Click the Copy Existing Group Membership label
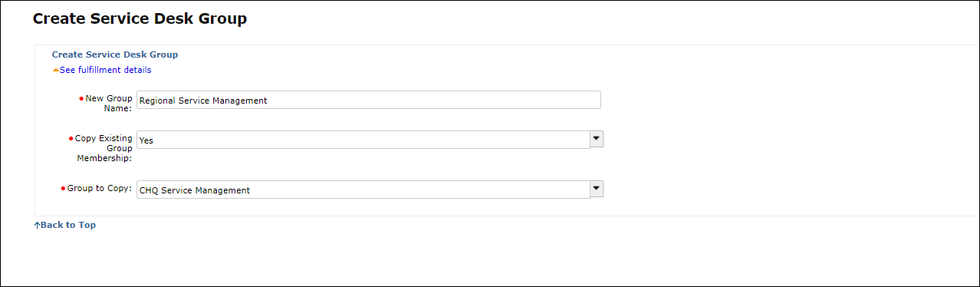 104,148
